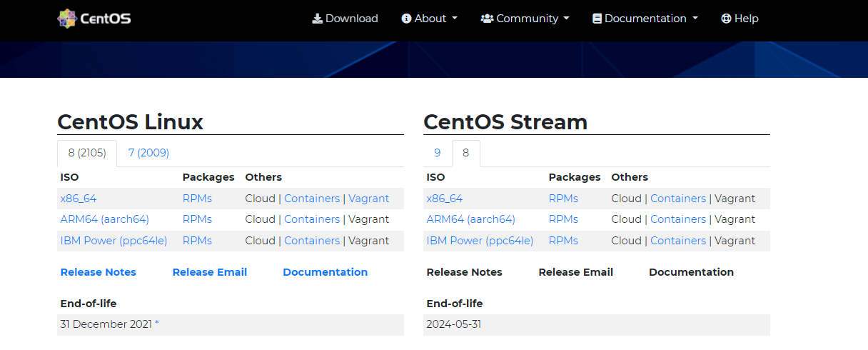
Task: Click the Documentation book icon
Action: click(x=597, y=19)
